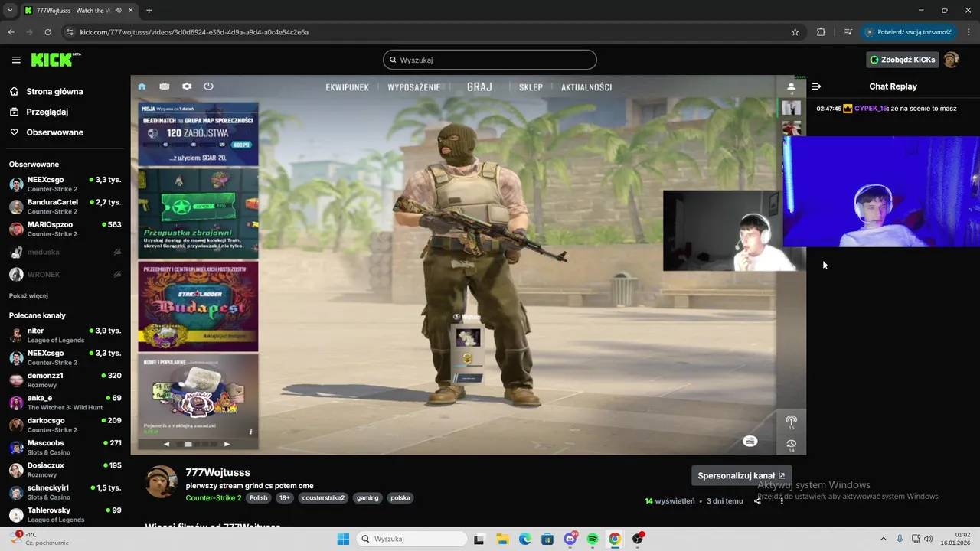Open Tahlerovsky recommended channel
Image resolution: width=980 pixels, height=551 pixels.
[65, 514]
